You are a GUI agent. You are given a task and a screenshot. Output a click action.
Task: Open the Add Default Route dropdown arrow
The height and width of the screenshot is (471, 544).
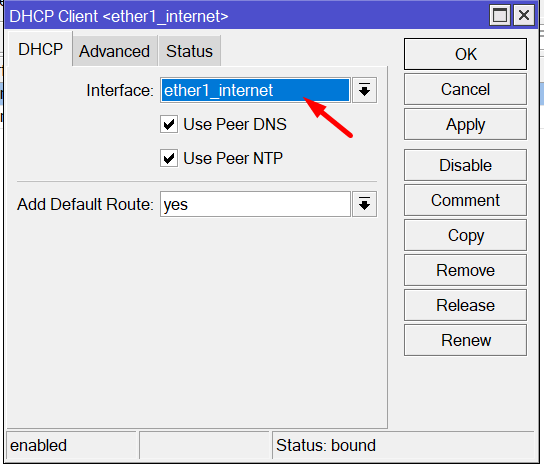pyautogui.click(x=364, y=204)
